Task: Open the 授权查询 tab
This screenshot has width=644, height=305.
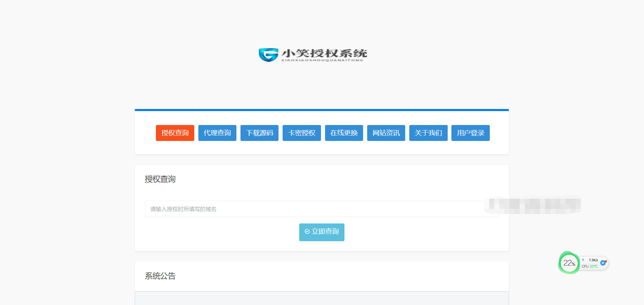Action: (175, 133)
